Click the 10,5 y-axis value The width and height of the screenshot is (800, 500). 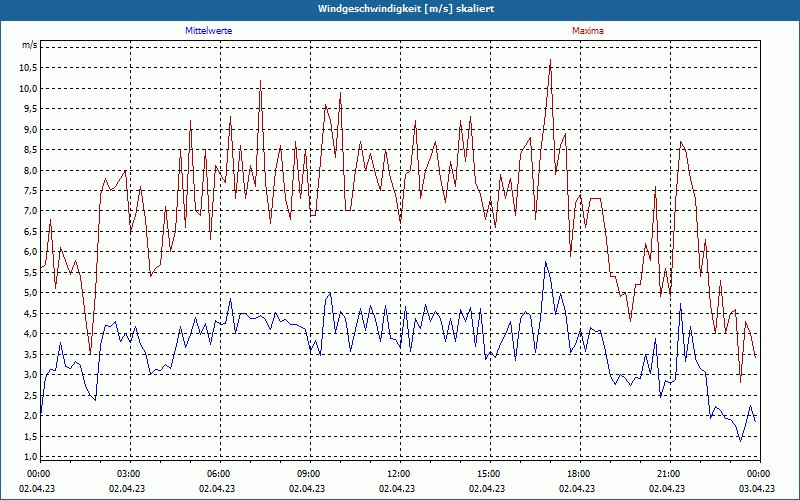(x=29, y=68)
